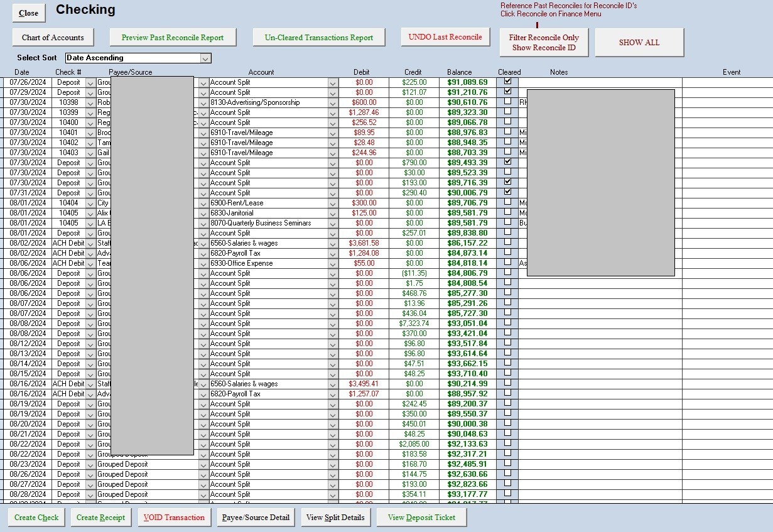Viewport: 773px width, 532px height.
Task: Open the Chart of Accounts
Action: click(x=53, y=37)
